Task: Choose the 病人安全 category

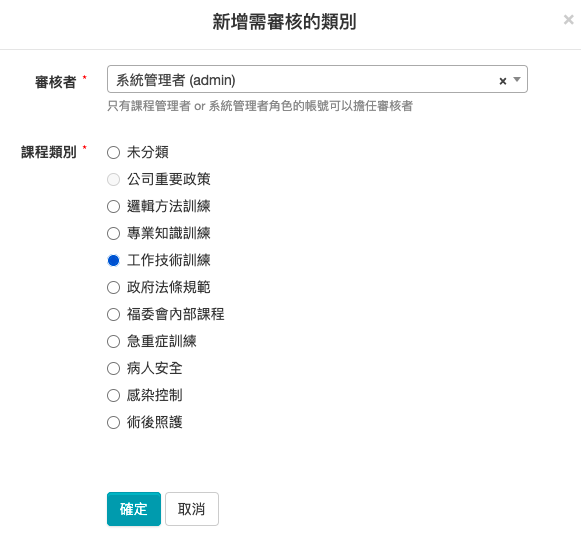Action: pos(113,369)
